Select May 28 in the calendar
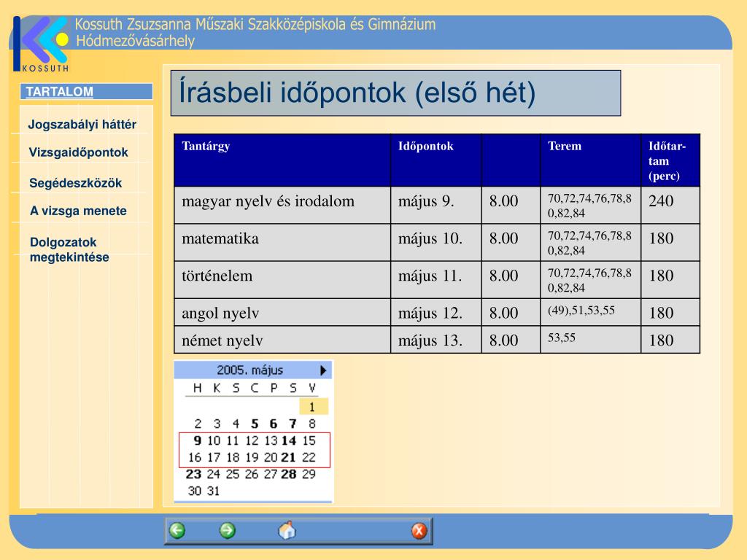 289,474
